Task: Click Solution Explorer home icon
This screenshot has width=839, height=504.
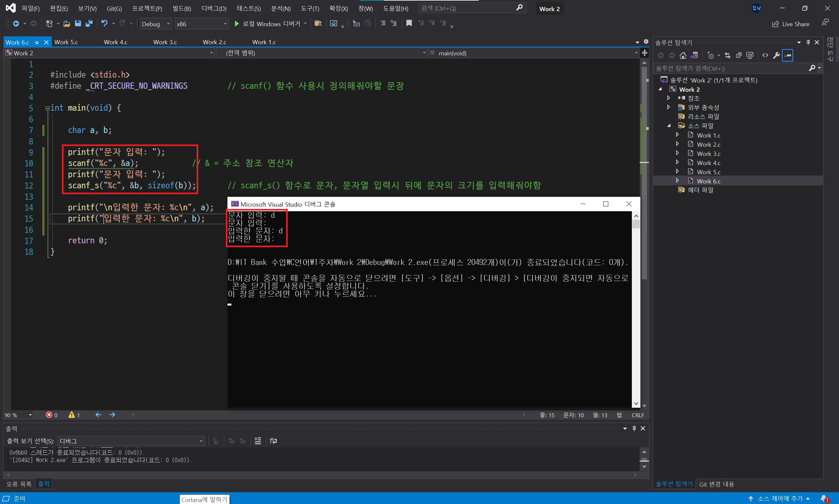Action: (683, 55)
